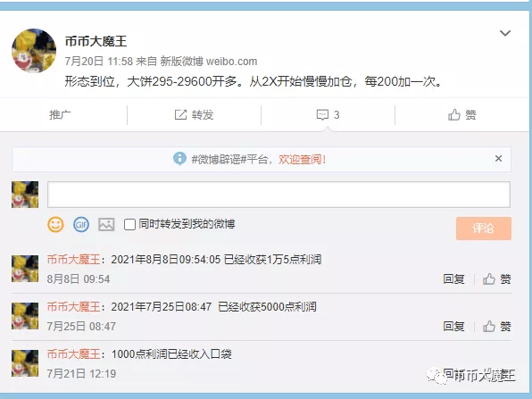This screenshot has width=532, height=399.
Task: Open avatar beside the 8月8日 comment
Action: 25,269
